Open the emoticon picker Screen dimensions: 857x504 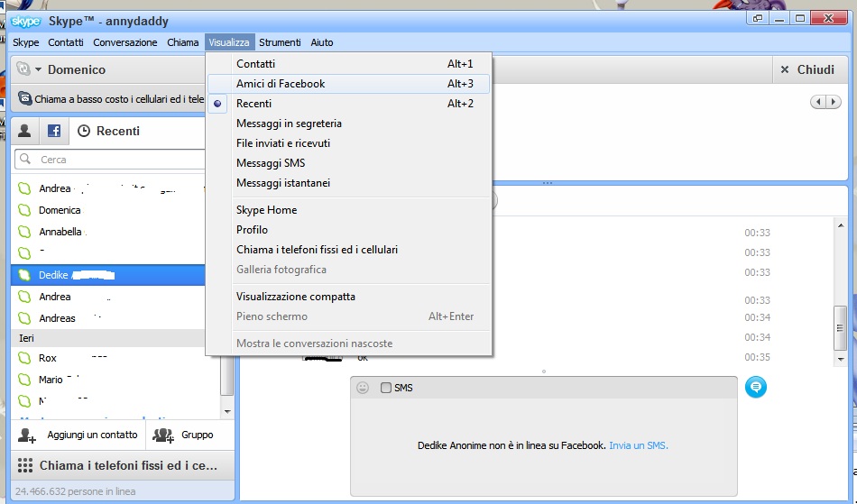[363, 388]
